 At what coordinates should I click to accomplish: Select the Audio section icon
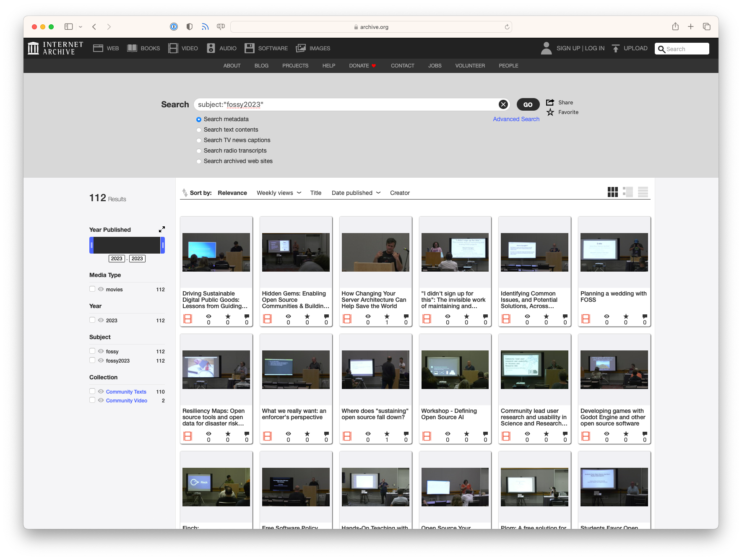[211, 48]
